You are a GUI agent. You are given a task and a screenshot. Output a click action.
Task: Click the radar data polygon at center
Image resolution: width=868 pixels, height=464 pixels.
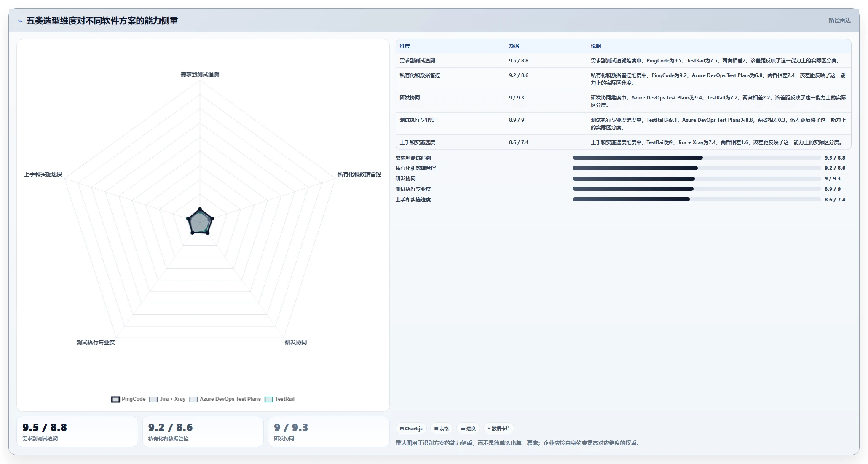click(x=200, y=222)
